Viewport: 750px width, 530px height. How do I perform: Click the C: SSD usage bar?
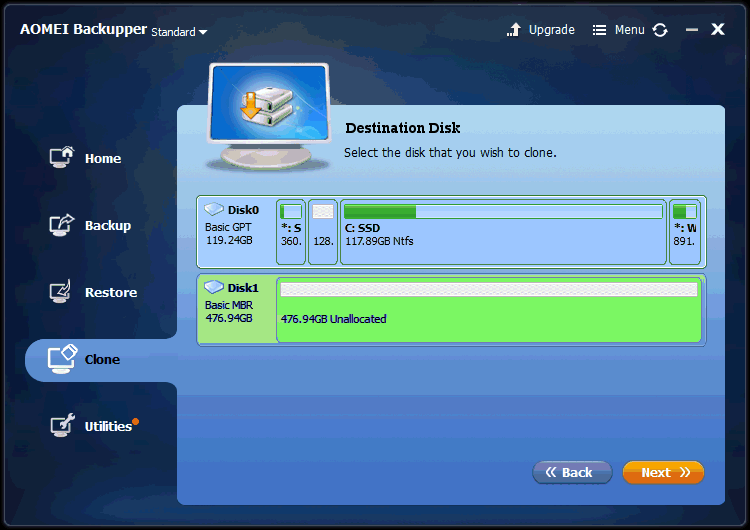tap(503, 211)
